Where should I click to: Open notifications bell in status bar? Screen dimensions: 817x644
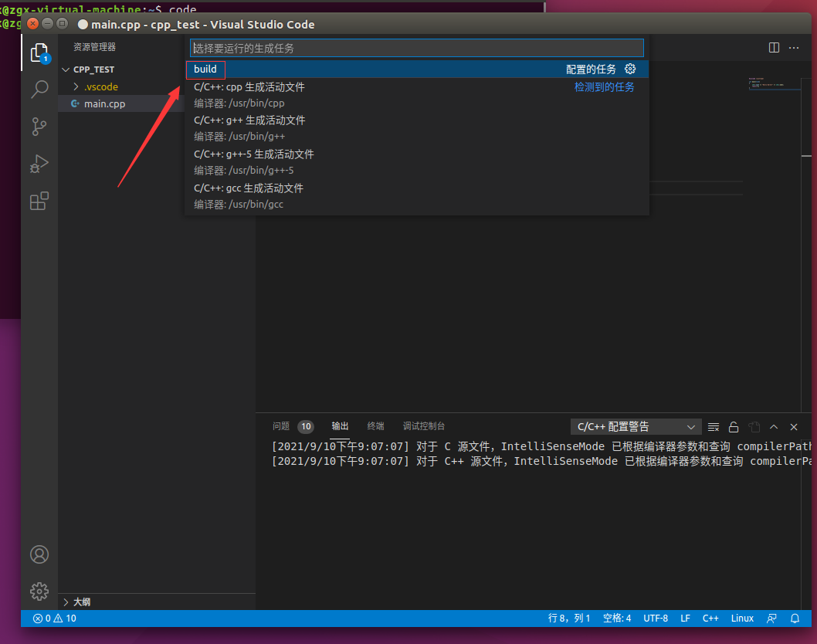tap(795, 618)
